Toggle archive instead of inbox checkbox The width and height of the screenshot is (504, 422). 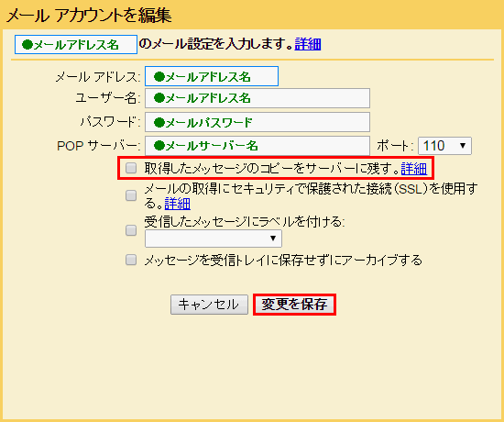[x=131, y=260]
